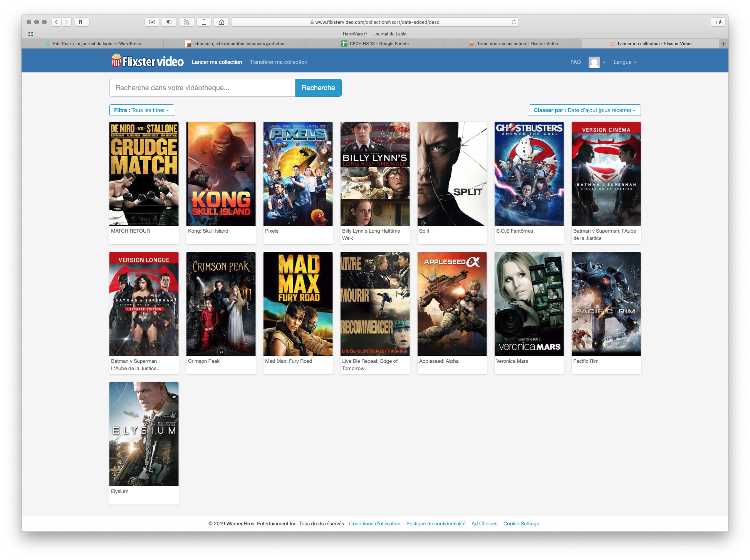The width and height of the screenshot is (750, 560).
Task: Open the Crimson Peak poster
Action: point(221,304)
